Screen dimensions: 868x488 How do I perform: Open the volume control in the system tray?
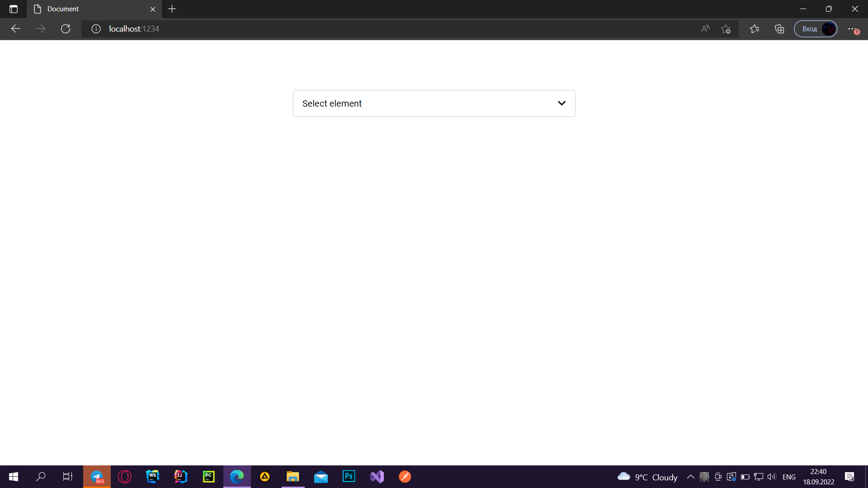point(771,476)
